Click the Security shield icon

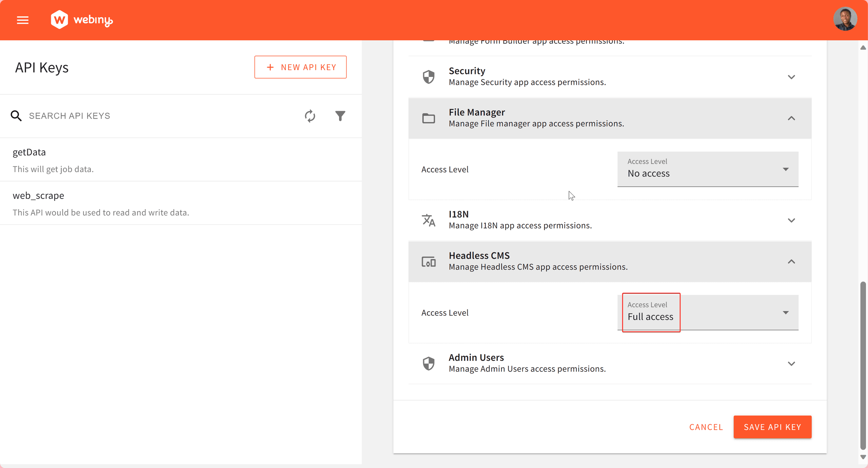pyautogui.click(x=429, y=76)
